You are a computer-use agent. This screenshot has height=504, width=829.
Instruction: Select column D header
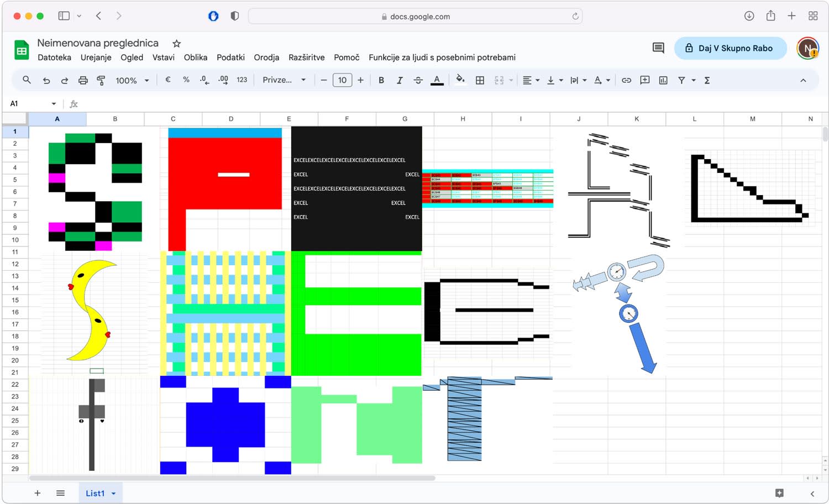[231, 119]
